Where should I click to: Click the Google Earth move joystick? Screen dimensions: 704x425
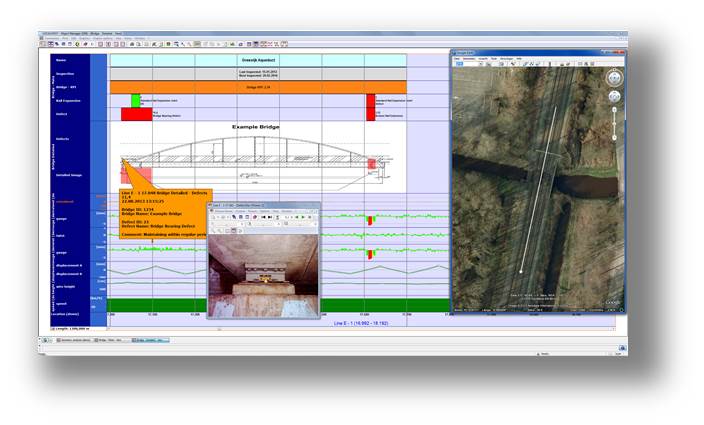coord(614,96)
